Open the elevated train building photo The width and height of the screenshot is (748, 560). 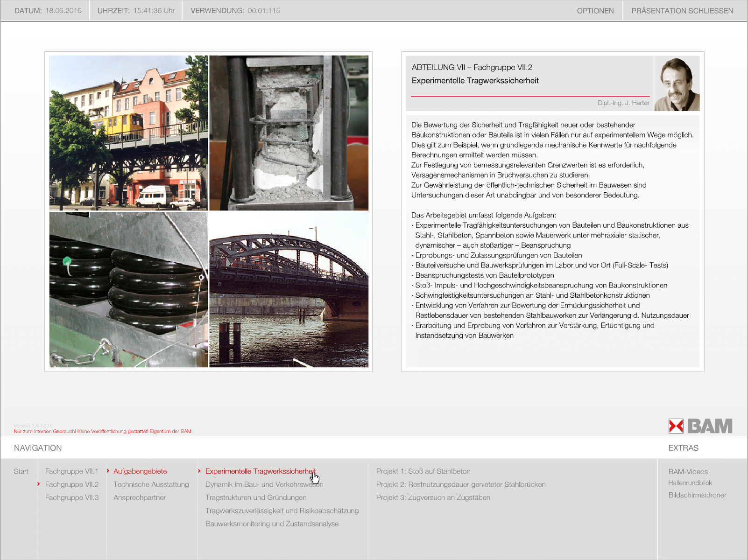(128, 133)
